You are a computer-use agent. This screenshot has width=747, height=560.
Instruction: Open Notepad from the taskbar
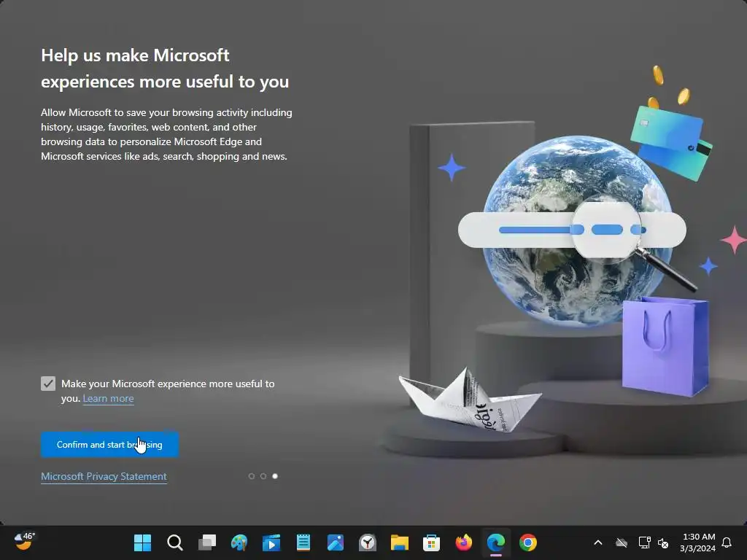303,542
